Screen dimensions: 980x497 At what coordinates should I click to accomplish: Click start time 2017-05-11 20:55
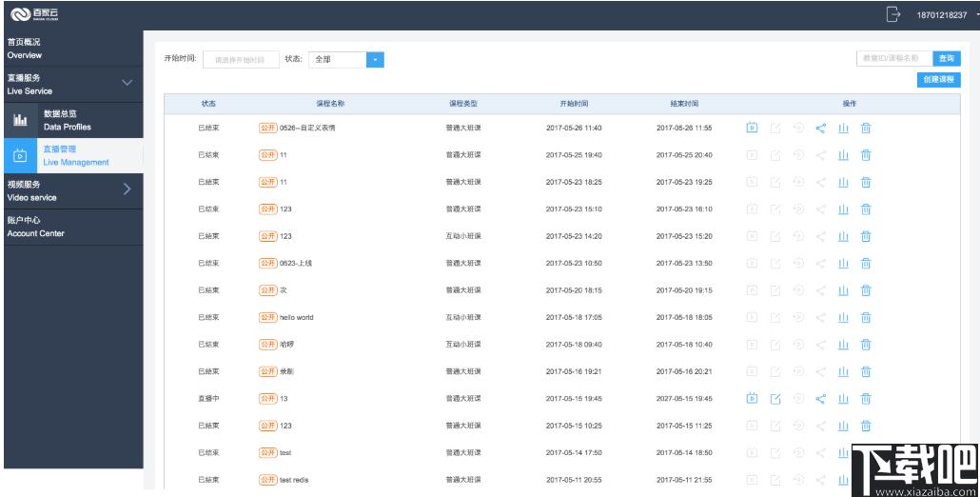(x=574, y=480)
